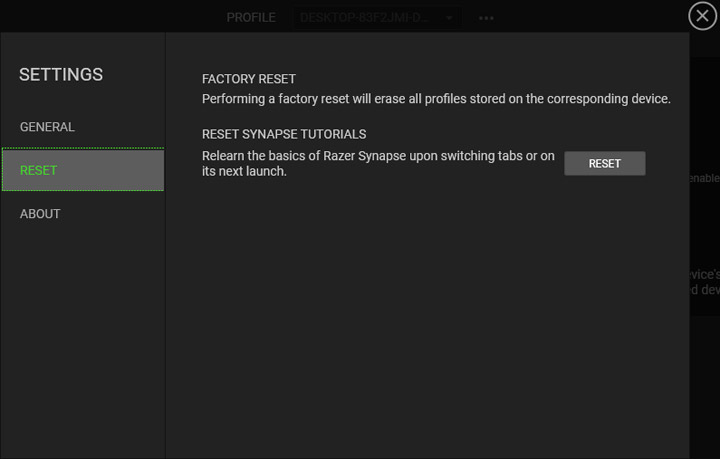Click the dark top bar left of PROFILE

[x=110, y=17]
